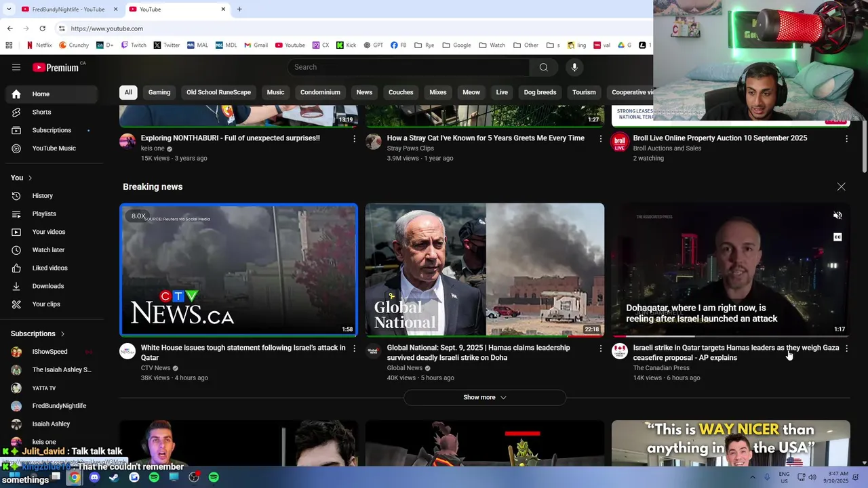Image resolution: width=868 pixels, height=488 pixels.
Task: Open the Chrome apps grid icon
Action: [x=9, y=45]
